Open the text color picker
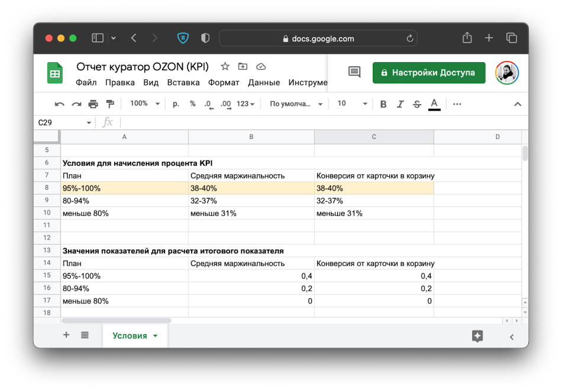 [x=434, y=104]
